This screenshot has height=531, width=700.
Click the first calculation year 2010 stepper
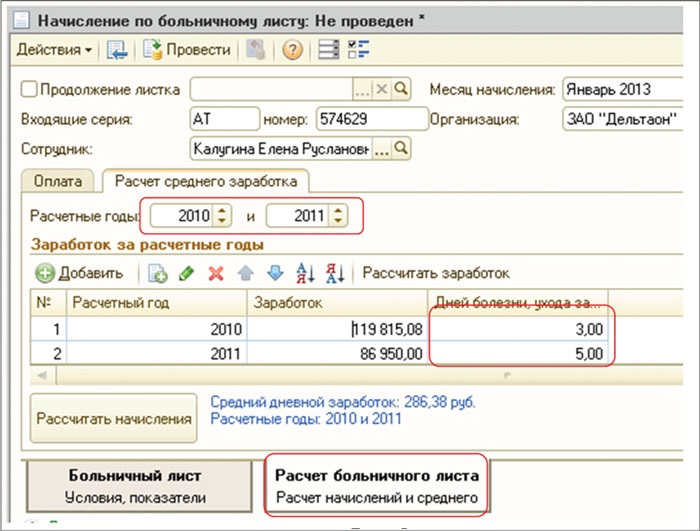pyautogui.click(x=222, y=215)
